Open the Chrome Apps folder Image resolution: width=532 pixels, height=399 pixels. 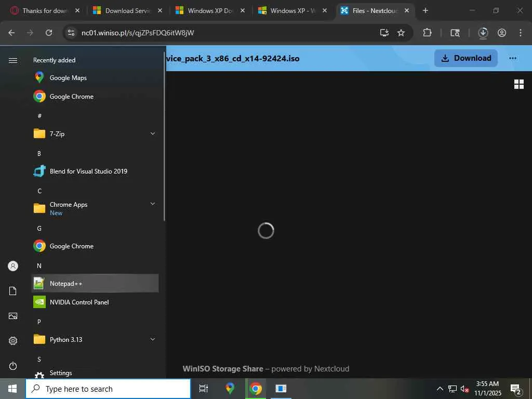pyautogui.click(x=95, y=208)
